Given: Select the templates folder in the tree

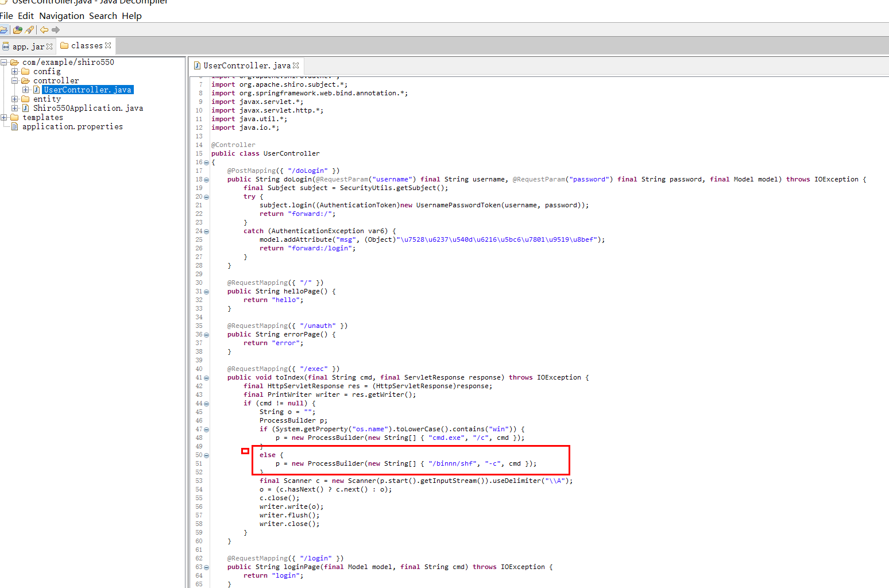Looking at the screenshot, I should pyautogui.click(x=42, y=117).
